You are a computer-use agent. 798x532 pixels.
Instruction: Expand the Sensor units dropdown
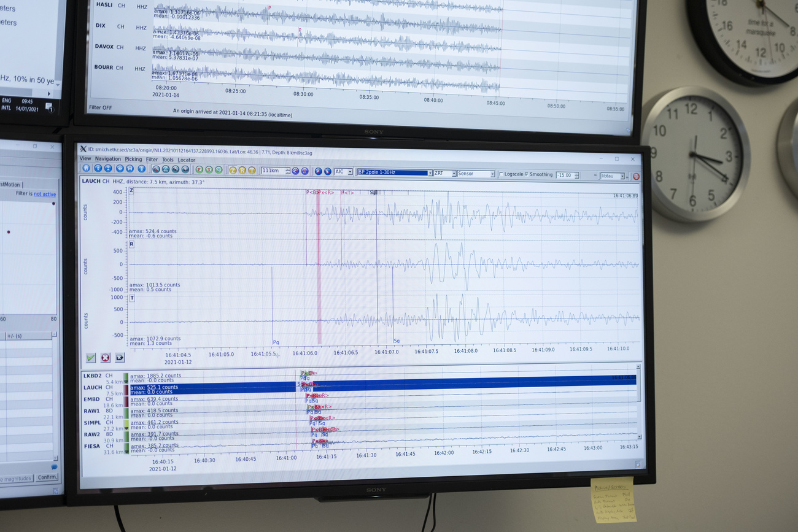click(x=476, y=174)
